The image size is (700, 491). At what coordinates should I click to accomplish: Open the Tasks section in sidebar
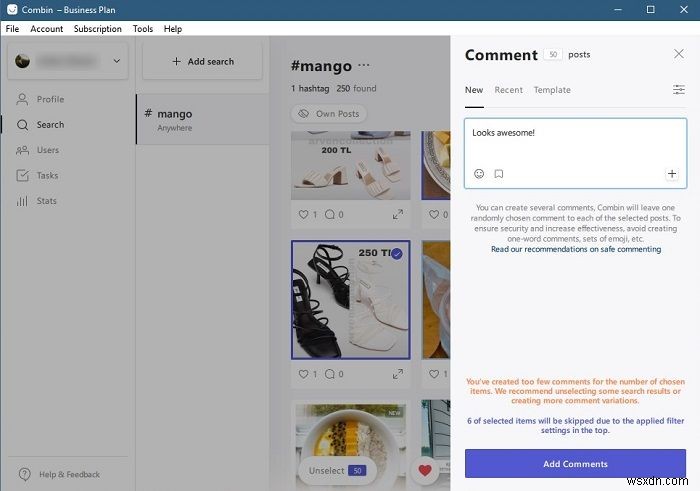38,175
